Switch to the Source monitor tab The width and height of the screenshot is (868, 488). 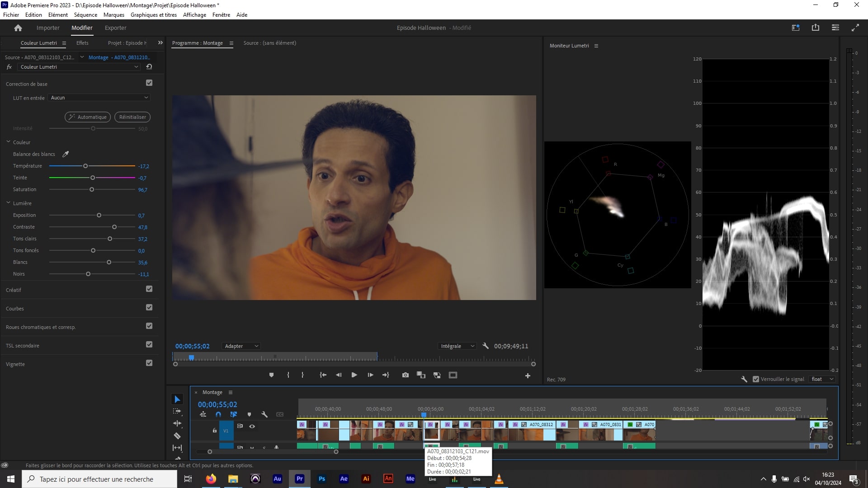(270, 43)
